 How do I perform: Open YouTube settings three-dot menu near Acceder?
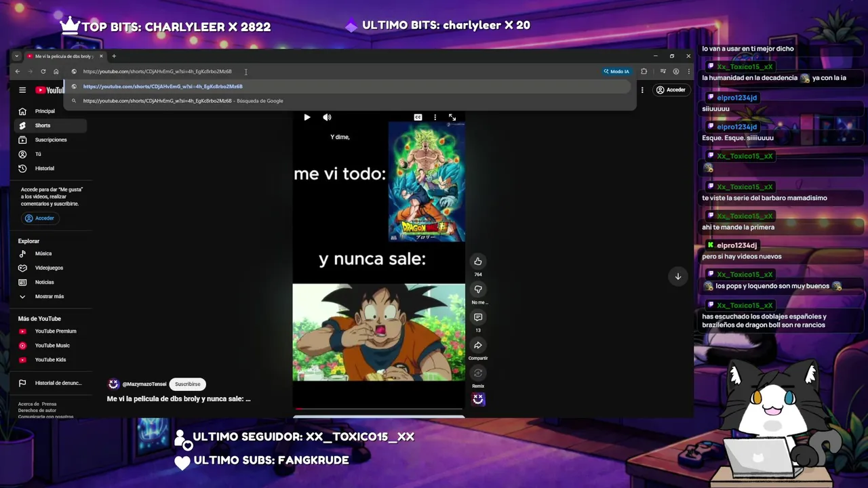coord(642,90)
